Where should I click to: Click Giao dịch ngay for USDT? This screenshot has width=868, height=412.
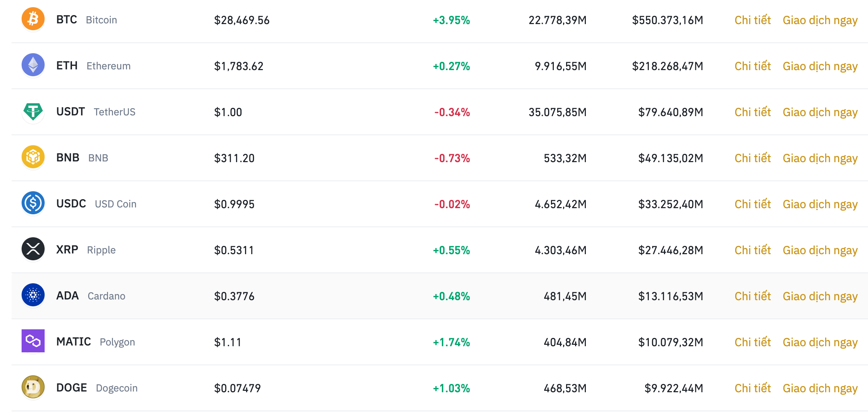tap(820, 113)
